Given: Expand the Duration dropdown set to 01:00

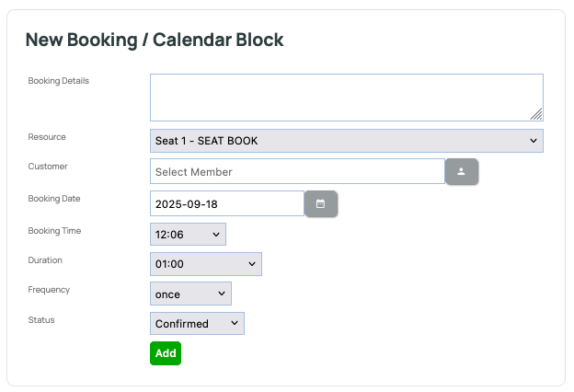Looking at the screenshot, I should click(205, 265).
